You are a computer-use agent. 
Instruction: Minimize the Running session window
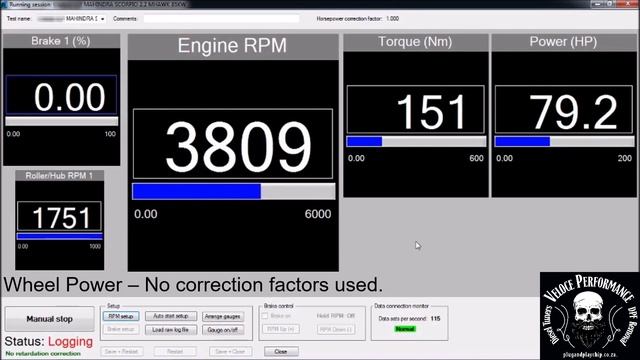pyautogui.click(x=597, y=4)
